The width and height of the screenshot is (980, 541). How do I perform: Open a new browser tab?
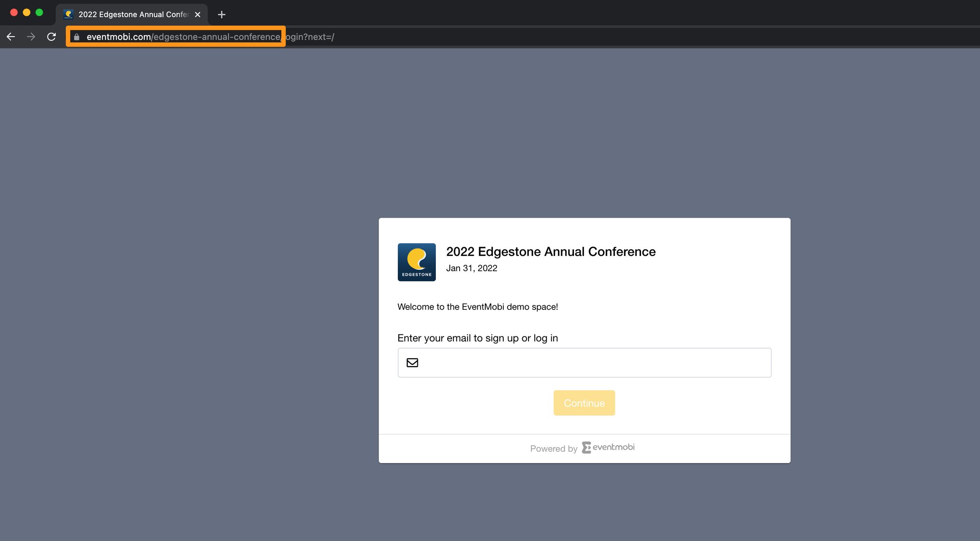(x=221, y=14)
